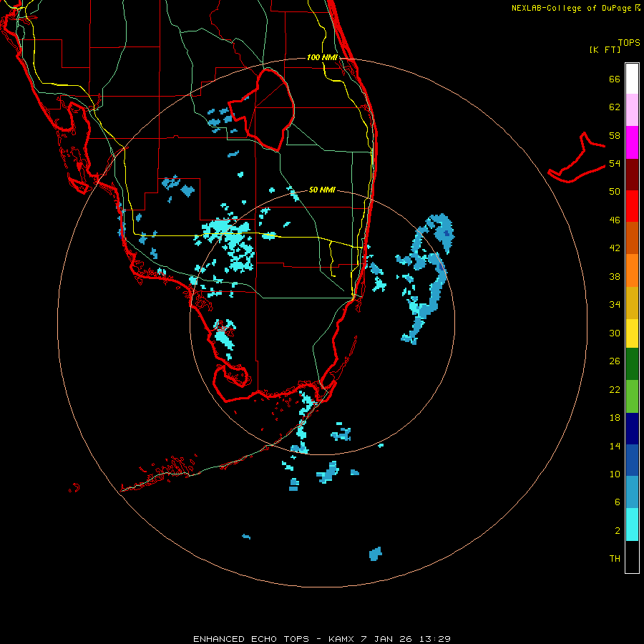
Task: Click the gold 38 kft legend swatch
Action: (x=632, y=303)
